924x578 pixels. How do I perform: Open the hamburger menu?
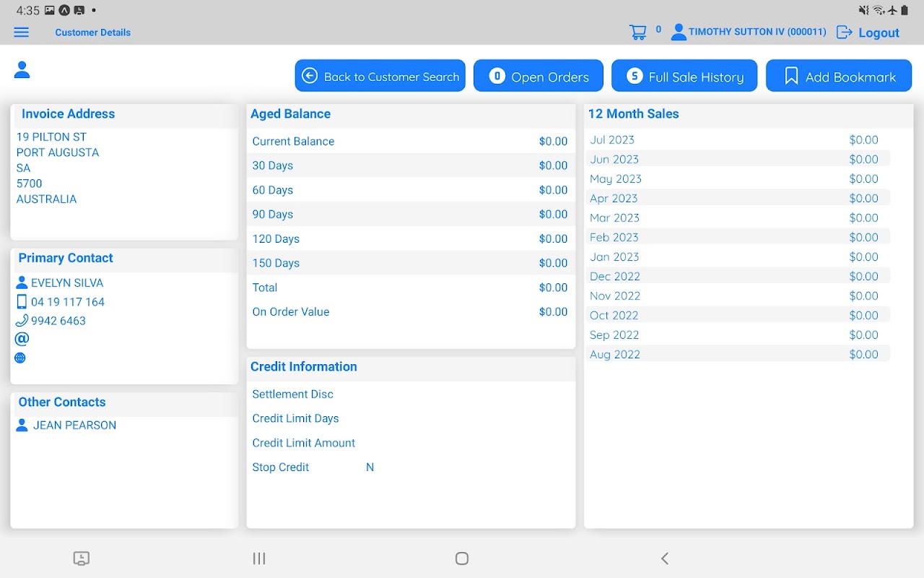click(22, 33)
